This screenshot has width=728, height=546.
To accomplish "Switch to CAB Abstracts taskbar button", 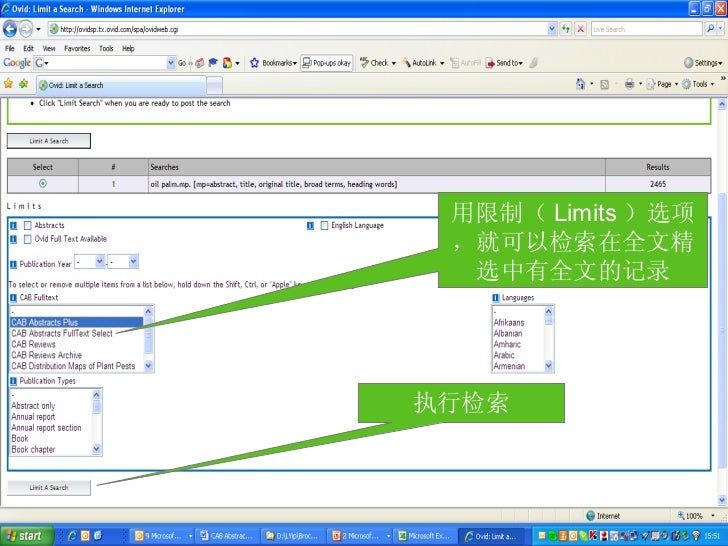I will tap(227, 536).
